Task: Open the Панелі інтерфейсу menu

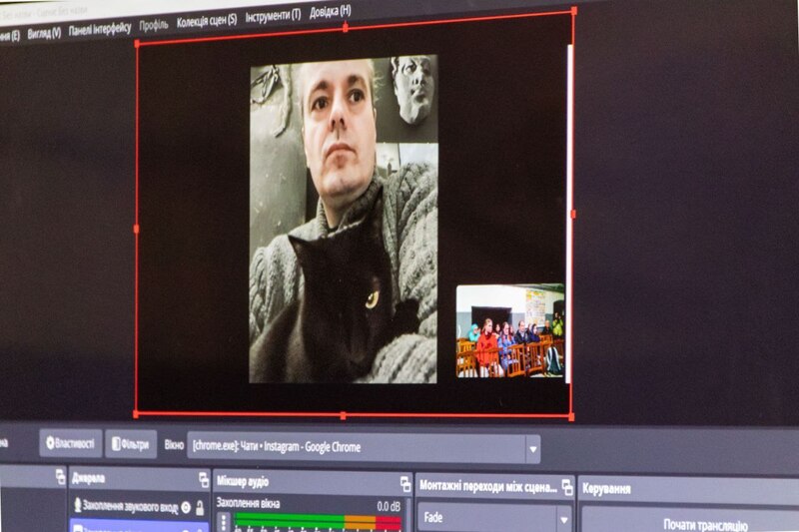Action: pos(100,29)
